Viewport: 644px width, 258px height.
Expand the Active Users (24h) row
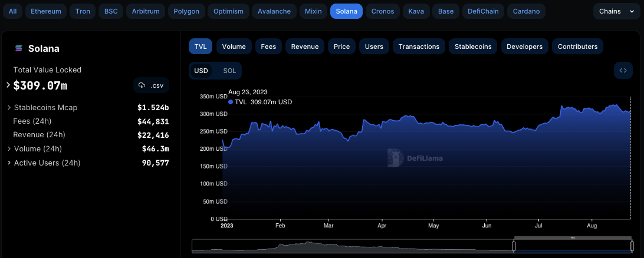[9, 163]
